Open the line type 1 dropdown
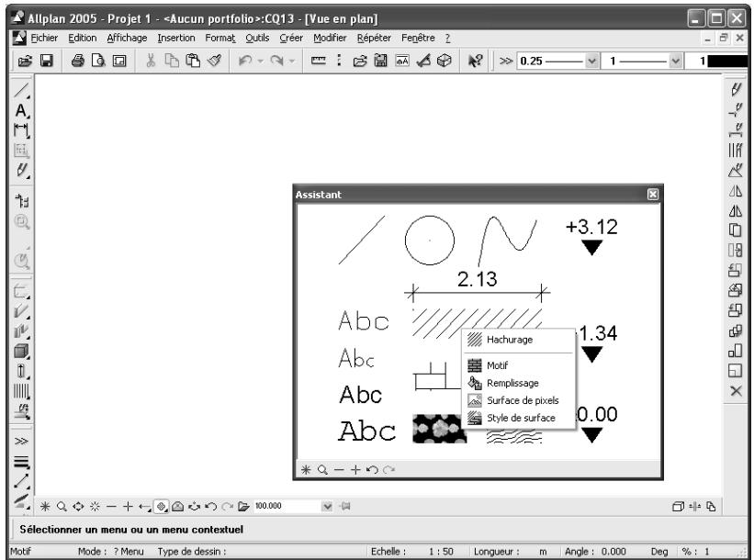The height and width of the screenshot is (560, 754). click(x=675, y=61)
